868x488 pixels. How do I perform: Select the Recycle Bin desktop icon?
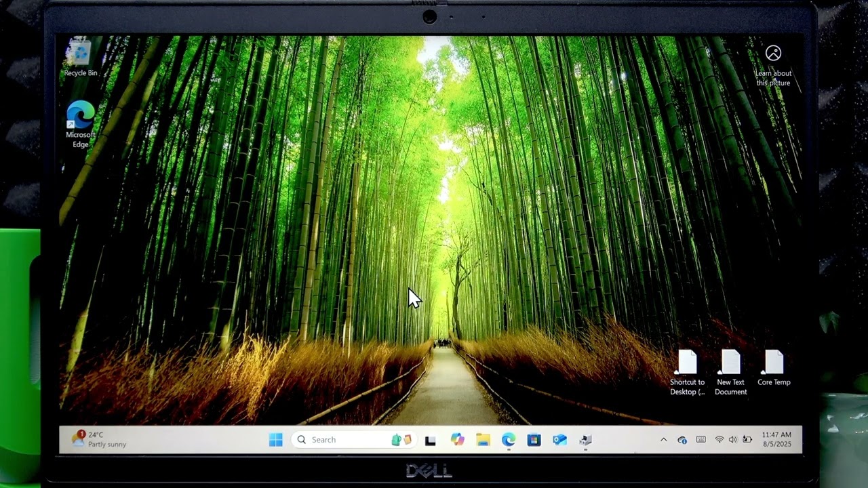(x=81, y=58)
